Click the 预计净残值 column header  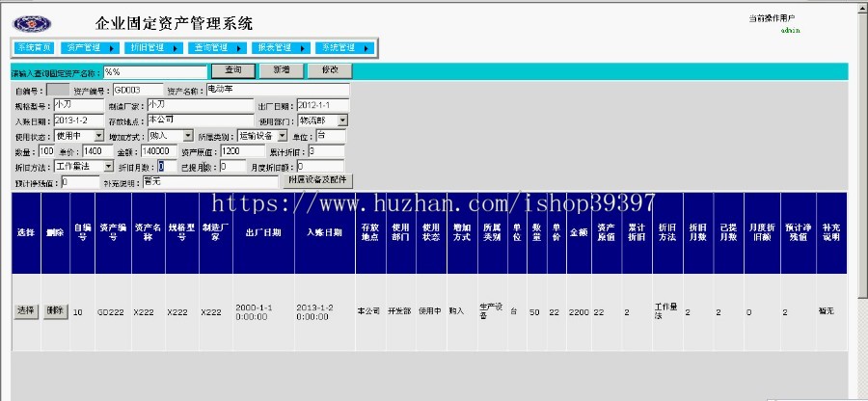pyautogui.click(x=797, y=232)
